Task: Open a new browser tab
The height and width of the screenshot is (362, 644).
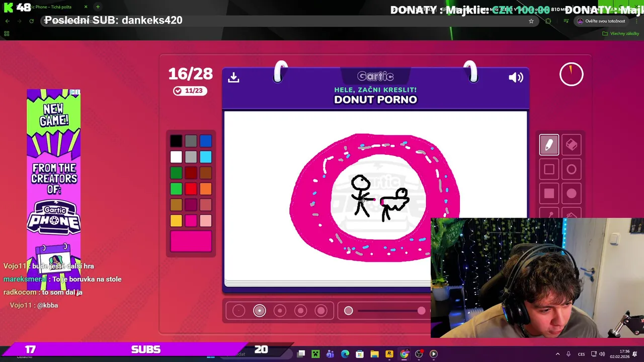Action: [98, 7]
